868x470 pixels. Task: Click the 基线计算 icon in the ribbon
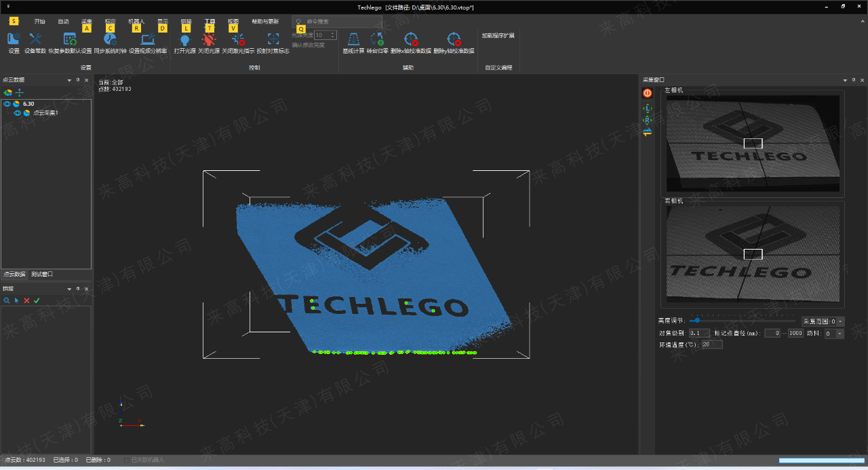pos(353,40)
